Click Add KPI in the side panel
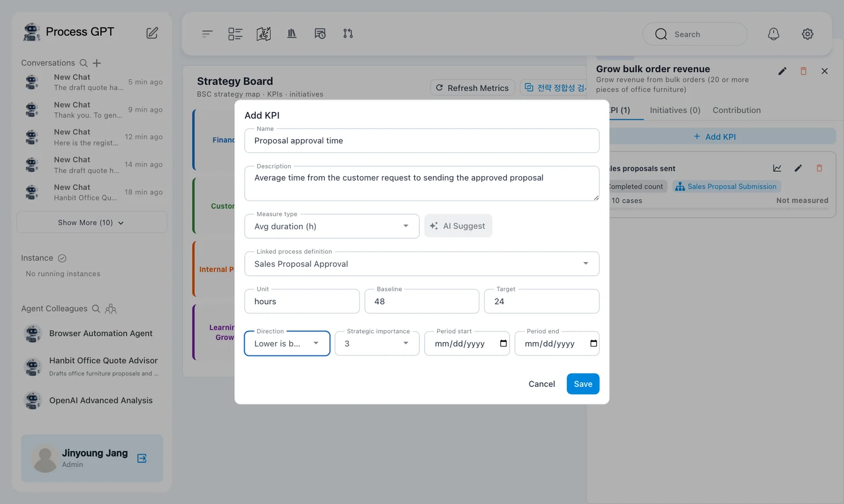This screenshot has height=504, width=844. [x=715, y=137]
